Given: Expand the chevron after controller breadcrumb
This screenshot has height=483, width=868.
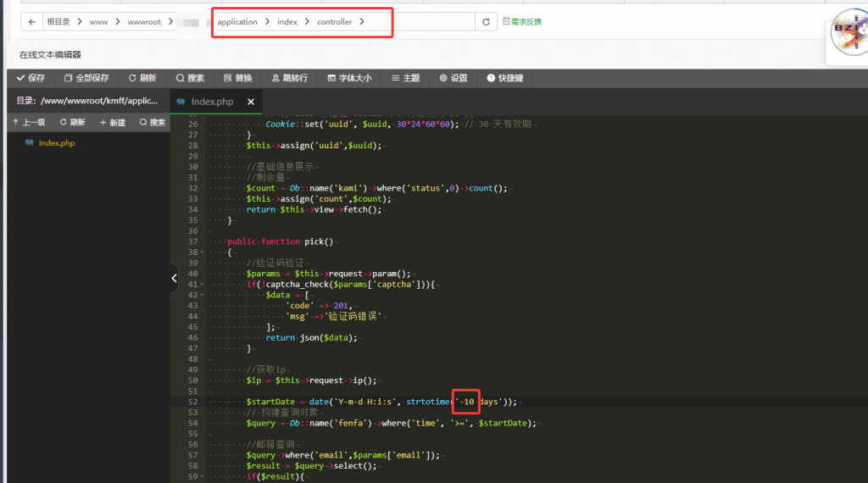Looking at the screenshot, I should 362,21.
